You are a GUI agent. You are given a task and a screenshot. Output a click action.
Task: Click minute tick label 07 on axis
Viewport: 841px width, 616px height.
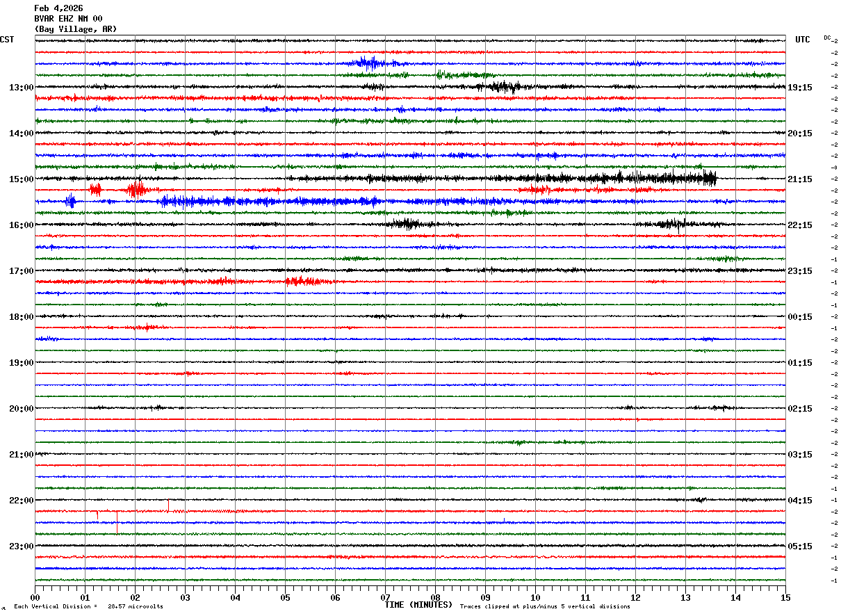385,597
